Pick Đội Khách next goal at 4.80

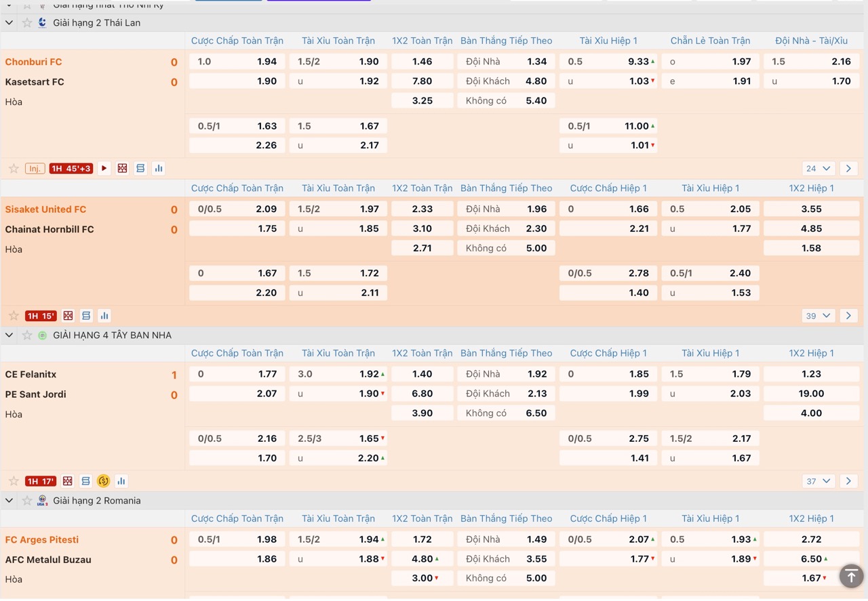pos(507,81)
